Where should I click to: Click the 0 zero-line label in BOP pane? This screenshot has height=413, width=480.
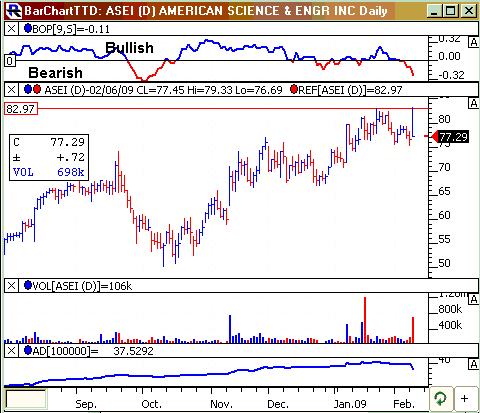pyautogui.click(x=10, y=61)
